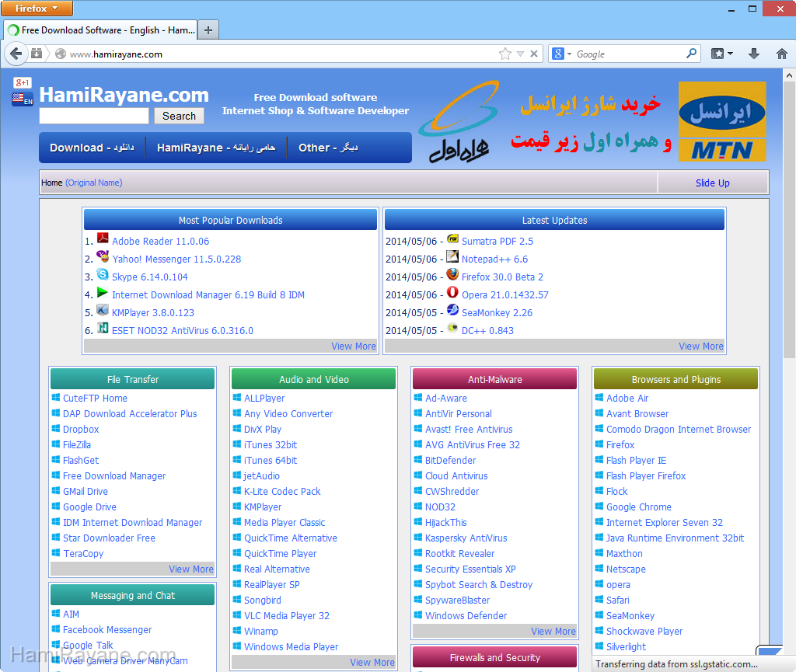Click the Firefox 30.0 Beta icon
This screenshot has height=672, width=796.
[452, 274]
